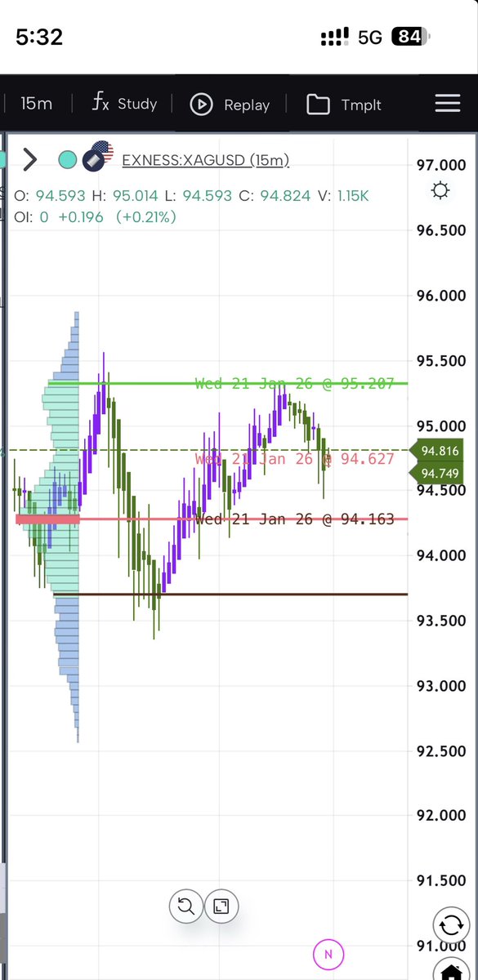Click the pink N badge icon
478x980 pixels.
click(328, 953)
